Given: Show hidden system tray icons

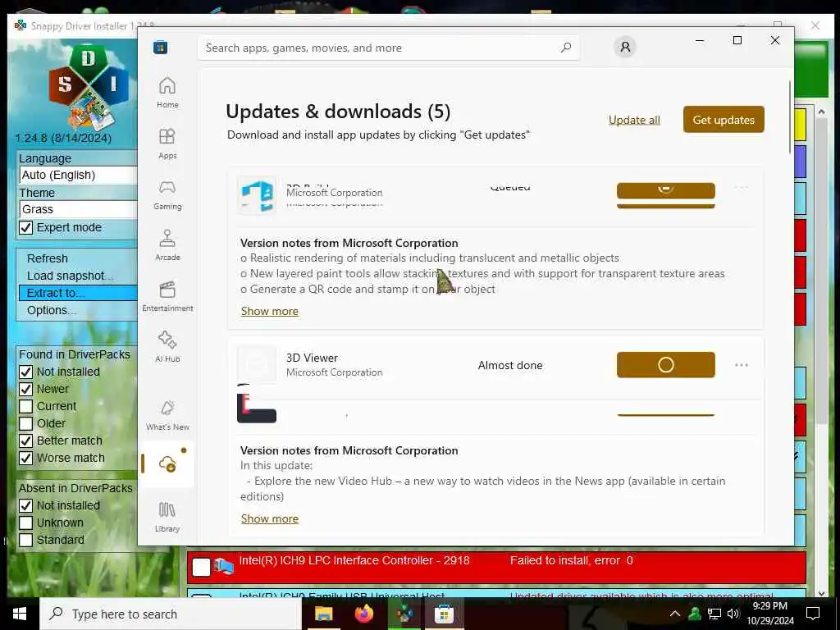Looking at the screenshot, I should pyautogui.click(x=675, y=614).
